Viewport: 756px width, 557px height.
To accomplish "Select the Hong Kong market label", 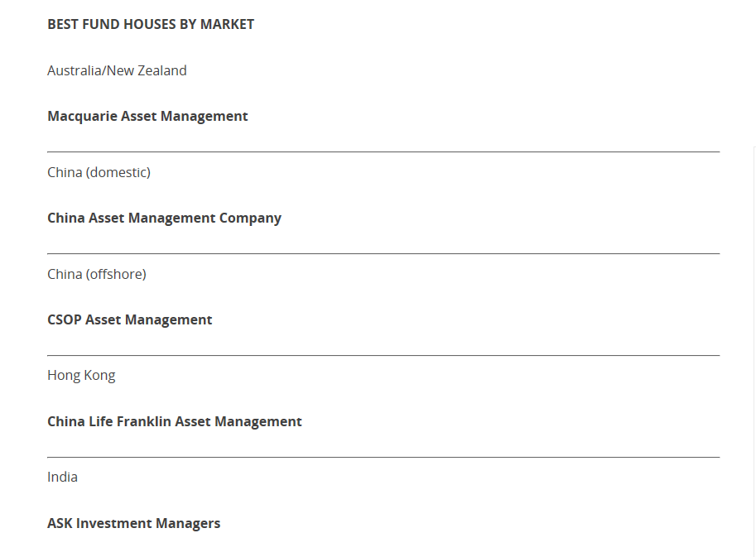I will pyautogui.click(x=81, y=375).
